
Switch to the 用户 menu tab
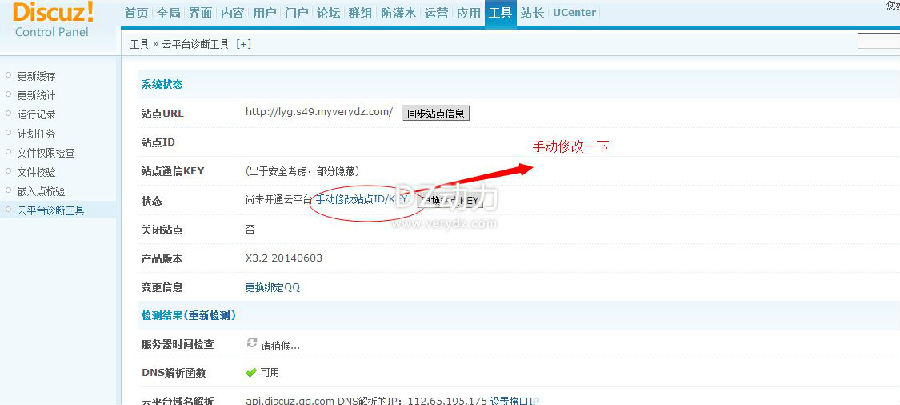[264, 13]
